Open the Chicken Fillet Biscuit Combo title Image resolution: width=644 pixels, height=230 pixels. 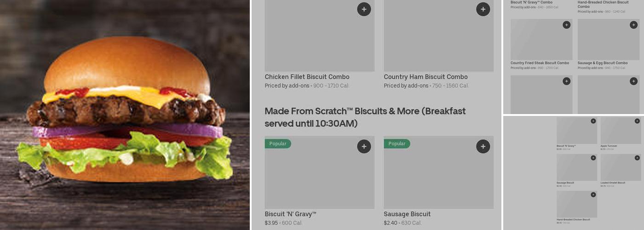(x=307, y=77)
